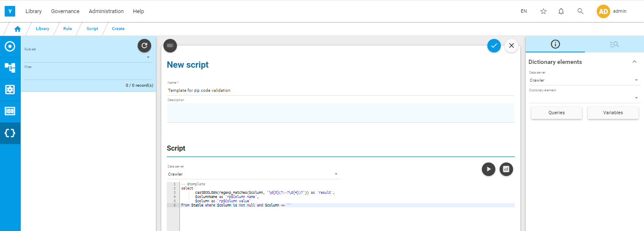Click the castBOOLEAN regexp_matches code line
644x231 pixels.
click(265, 192)
